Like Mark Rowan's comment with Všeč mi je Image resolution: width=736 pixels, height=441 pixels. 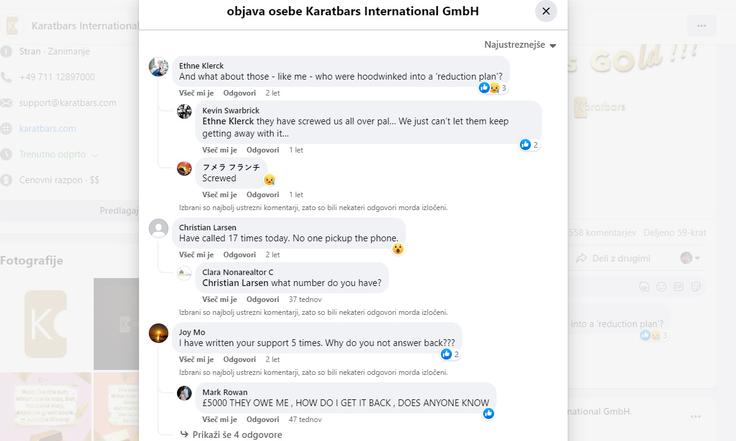click(220, 419)
